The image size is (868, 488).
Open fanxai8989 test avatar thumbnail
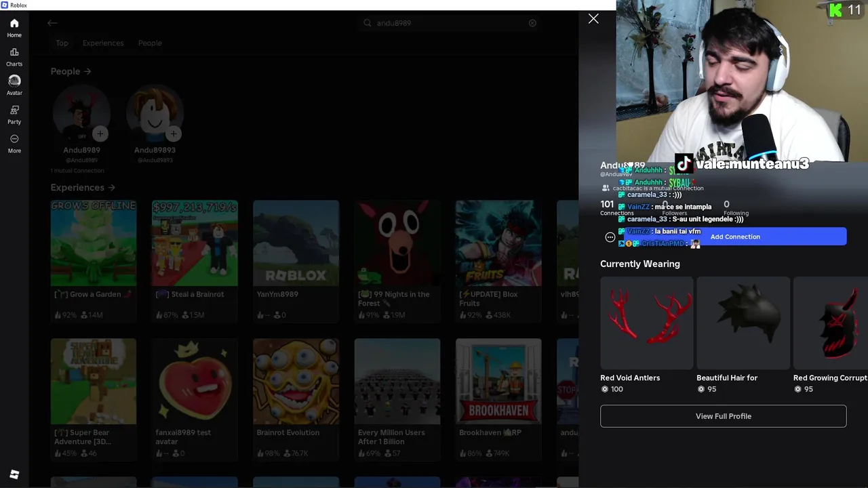coord(195,382)
